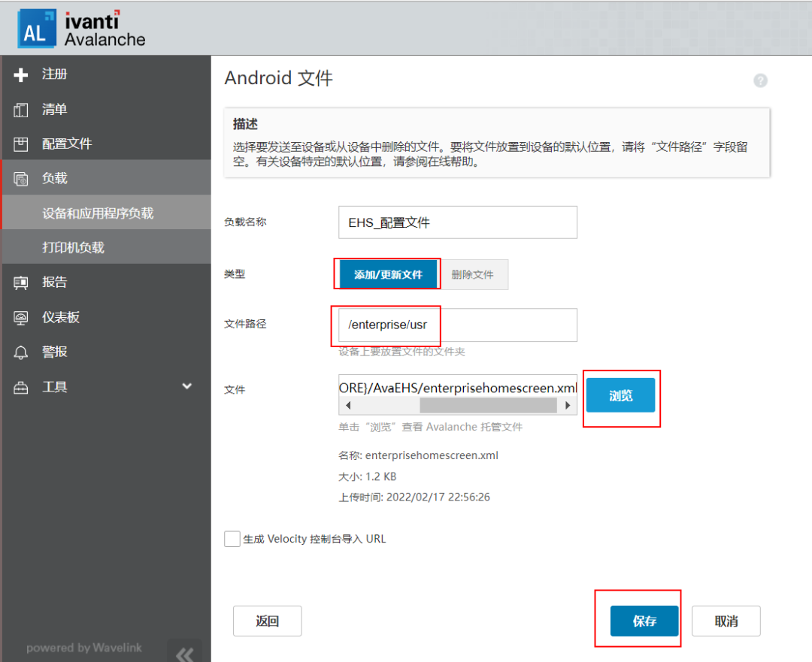The width and height of the screenshot is (812, 662).
Task: Click the 仪表板 dashboard icon
Action: (21, 318)
